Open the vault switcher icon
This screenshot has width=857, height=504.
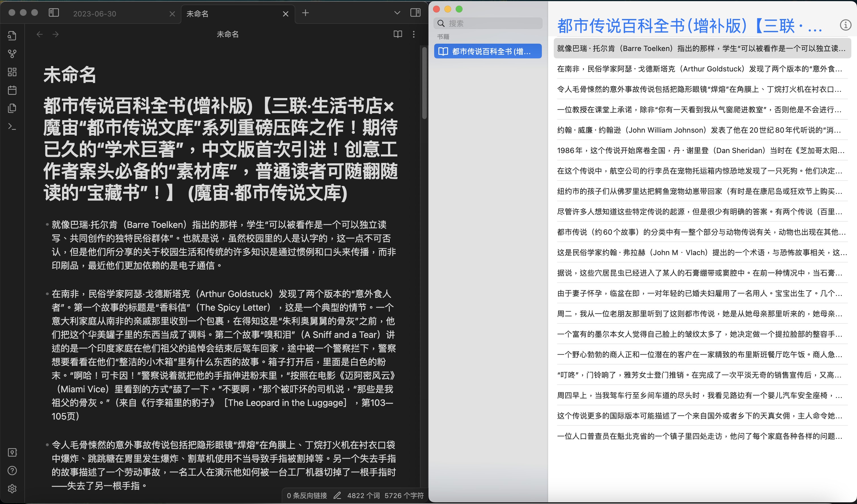[x=12, y=452]
